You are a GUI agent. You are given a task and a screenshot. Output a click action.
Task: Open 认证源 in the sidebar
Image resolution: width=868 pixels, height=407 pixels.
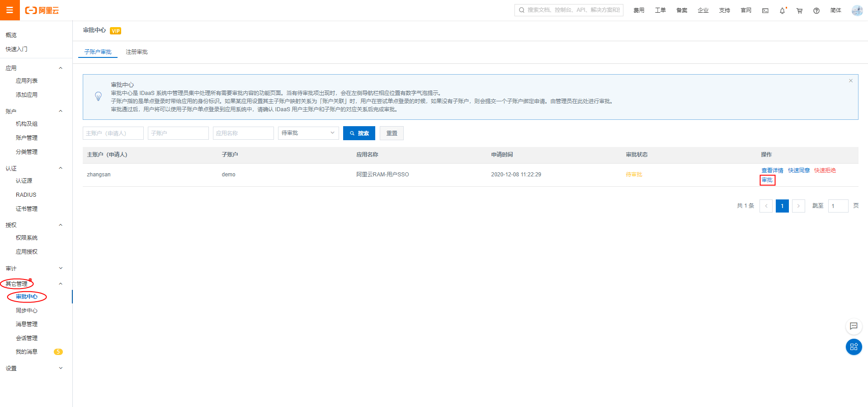[24, 181]
